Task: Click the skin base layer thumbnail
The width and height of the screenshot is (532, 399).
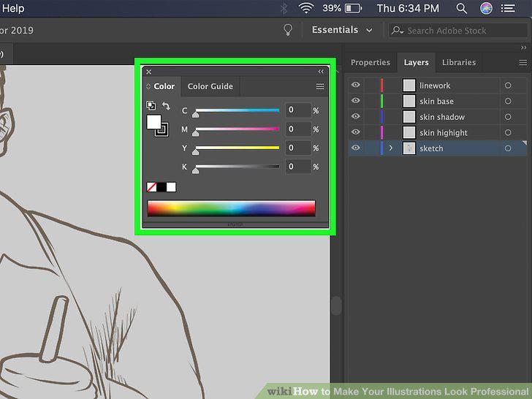Action: (x=408, y=101)
